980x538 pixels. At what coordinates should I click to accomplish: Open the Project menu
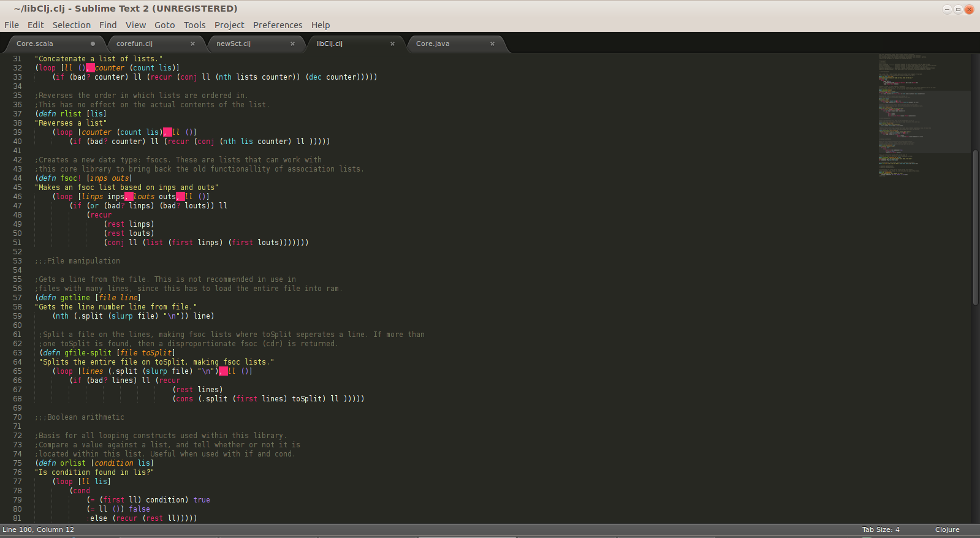pos(229,25)
